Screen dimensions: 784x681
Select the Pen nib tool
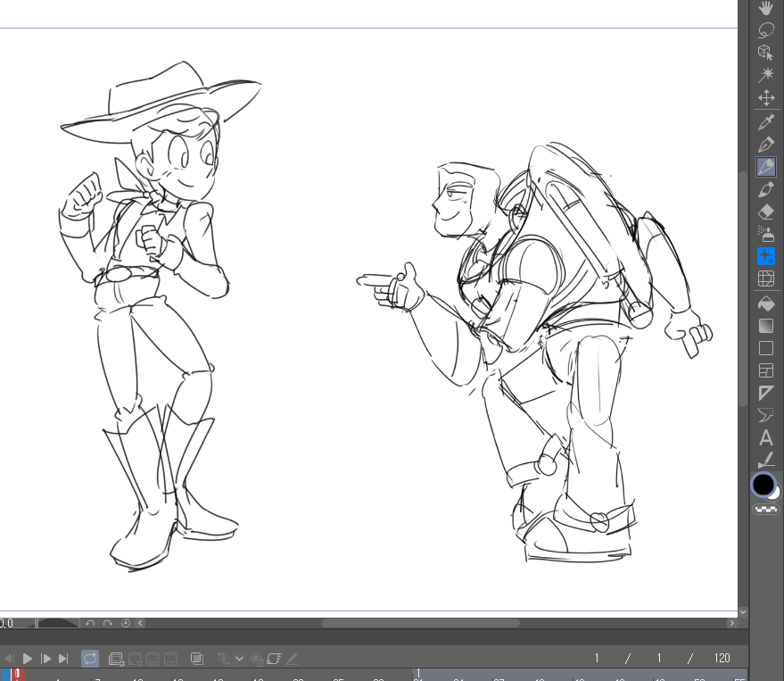pos(765,145)
